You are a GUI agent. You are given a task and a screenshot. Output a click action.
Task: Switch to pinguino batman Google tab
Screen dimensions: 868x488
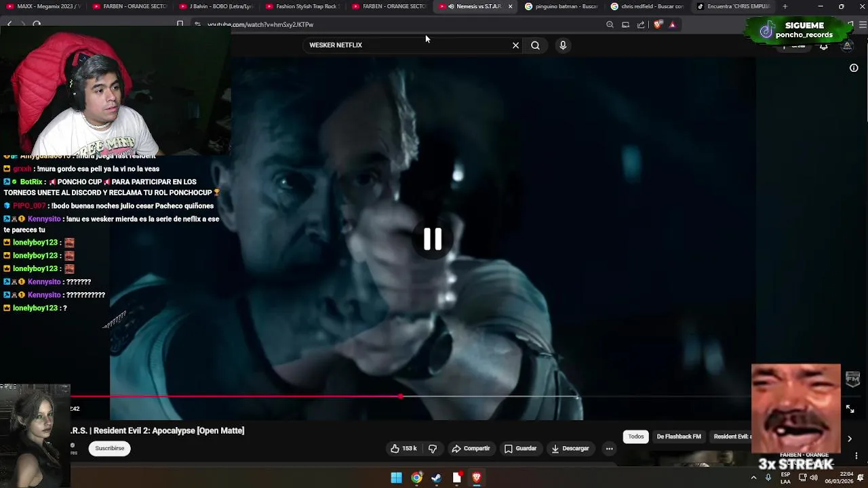(561, 6)
